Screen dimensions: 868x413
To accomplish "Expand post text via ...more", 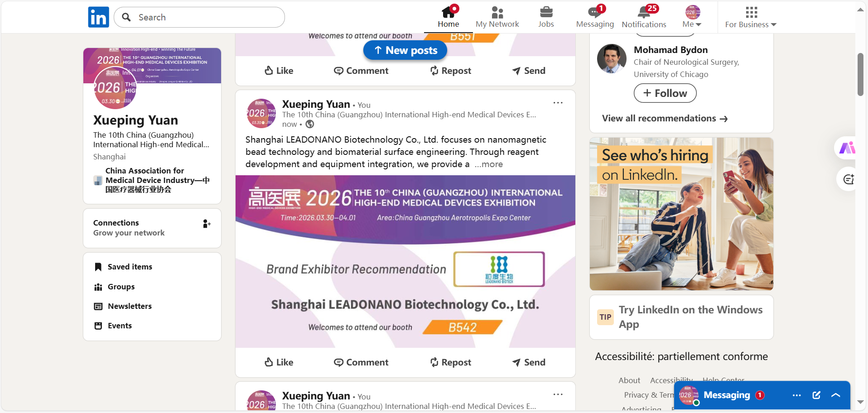I will [489, 164].
